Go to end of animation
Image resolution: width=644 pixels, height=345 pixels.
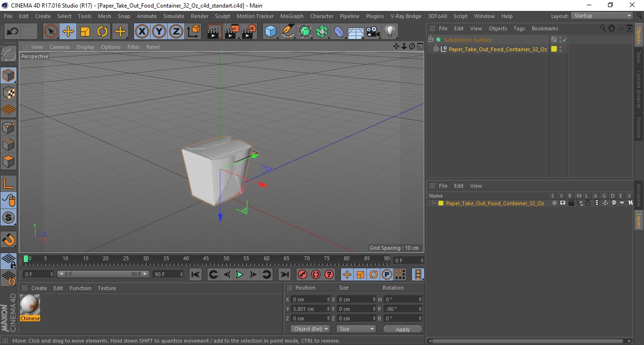click(x=284, y=274)
